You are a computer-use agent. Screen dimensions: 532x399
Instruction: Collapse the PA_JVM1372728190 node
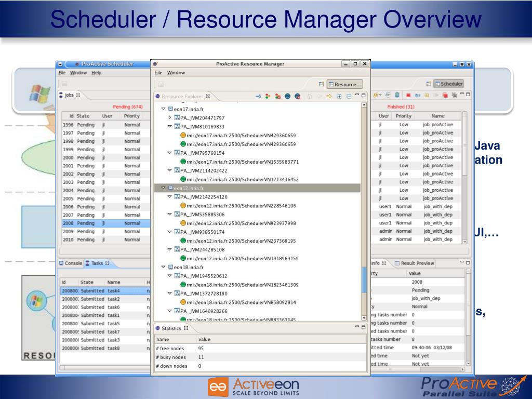tap(170, 294)
